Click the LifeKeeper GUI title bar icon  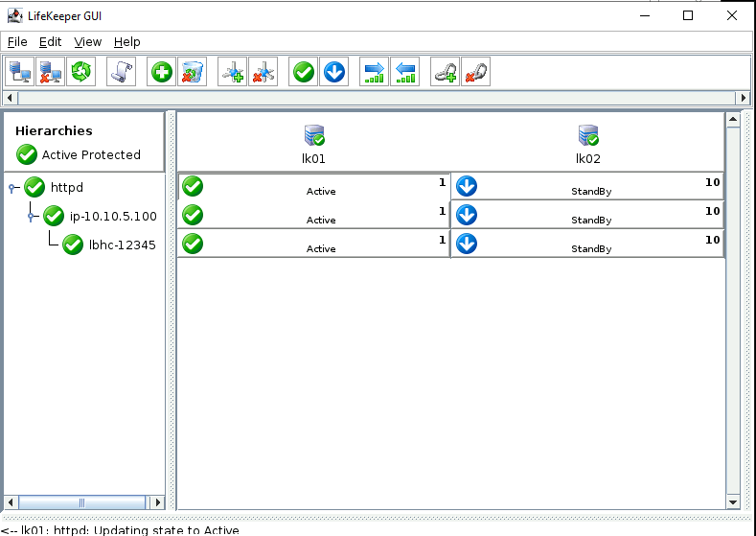coord(15,16)
